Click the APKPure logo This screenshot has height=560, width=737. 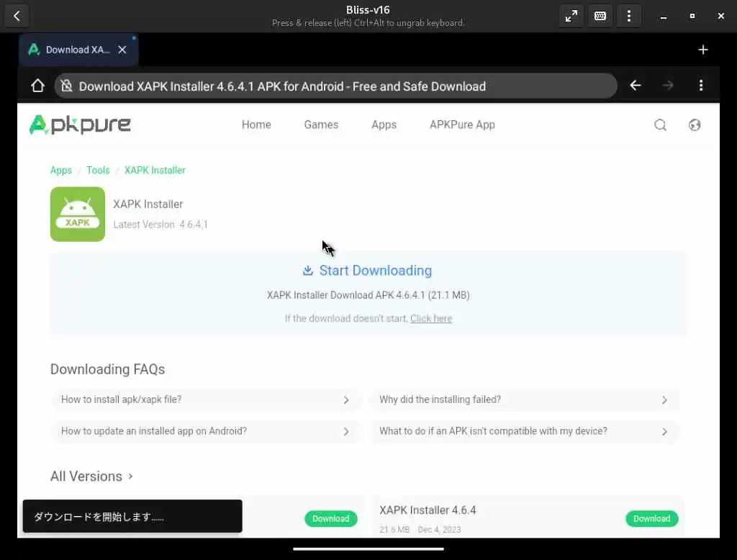pyautogui.click(x=80, y=125)
